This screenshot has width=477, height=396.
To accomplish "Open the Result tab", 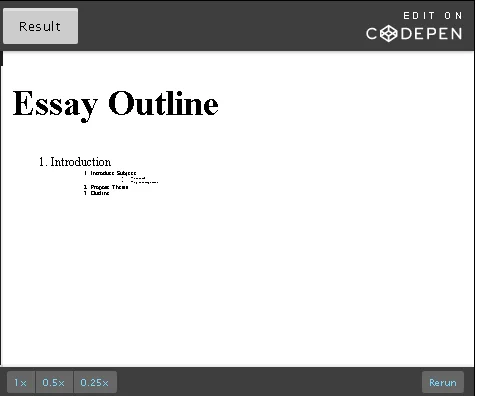I will coord(40,26).
